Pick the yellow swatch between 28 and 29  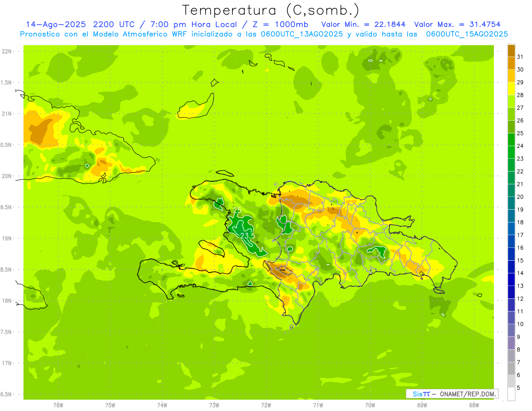(x=512, y=88)
